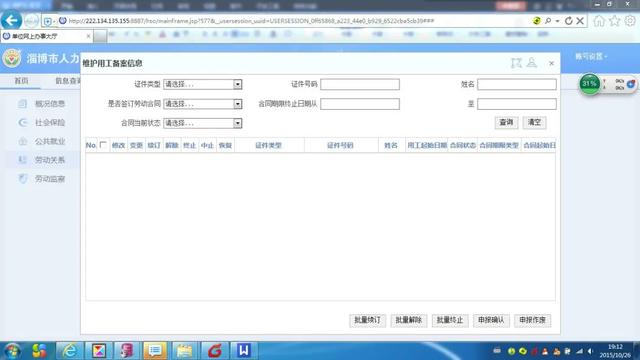This screenshot has width=640, height=360.
Task: Click the favorites star icon
Action: (614, 20)
